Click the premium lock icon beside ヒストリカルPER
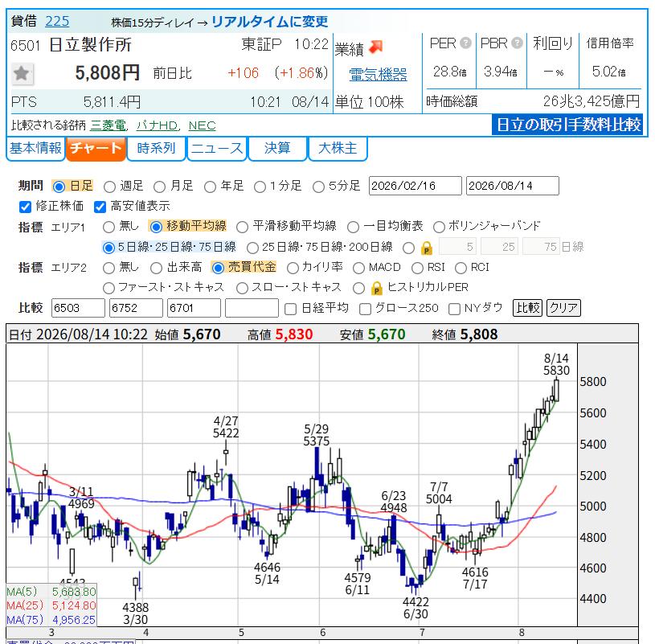Image resolution: width=655 pixels, height=644 pixels. 376,289
